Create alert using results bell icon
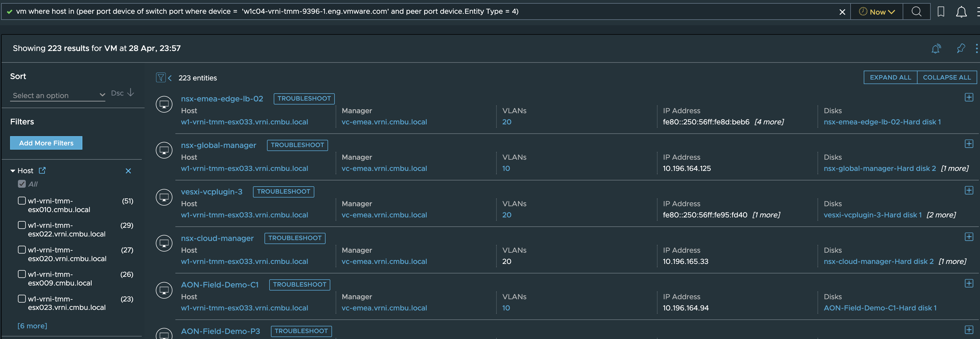This screenshot has width=980, height=339. click(x=936, y=49)
